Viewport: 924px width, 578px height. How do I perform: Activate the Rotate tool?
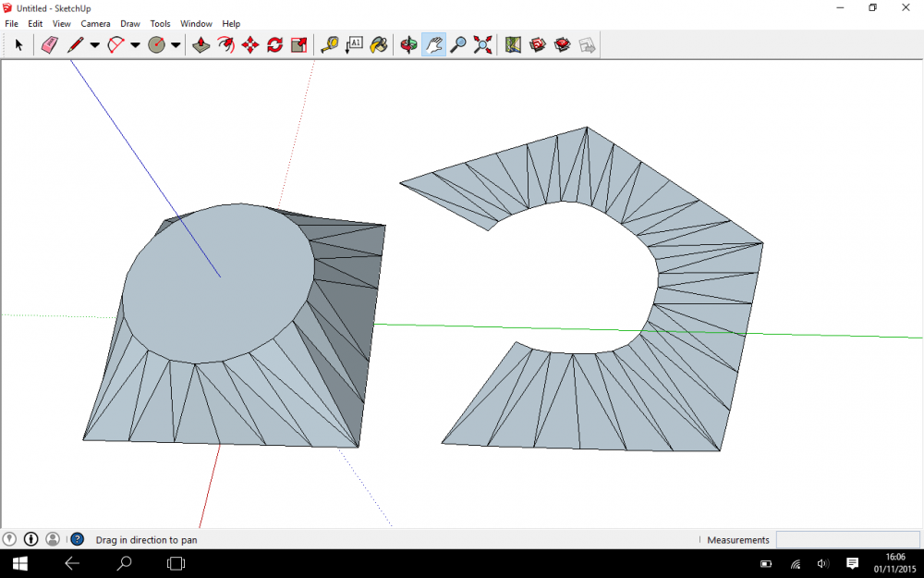coord(274,44)
